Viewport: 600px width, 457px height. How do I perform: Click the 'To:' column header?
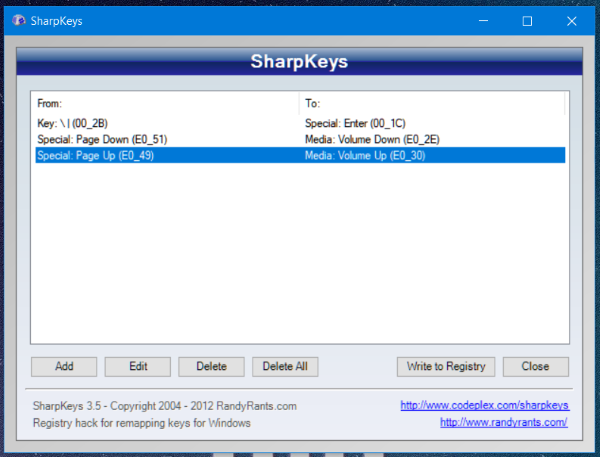[432, 103]
